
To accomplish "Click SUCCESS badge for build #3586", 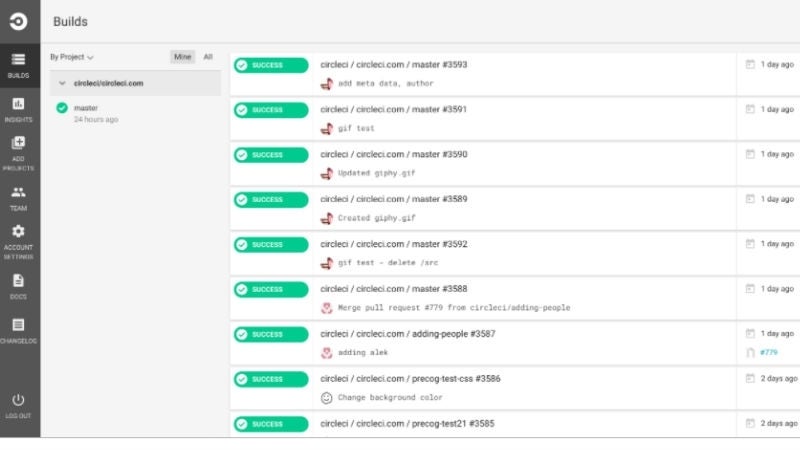I will (271, 380).
